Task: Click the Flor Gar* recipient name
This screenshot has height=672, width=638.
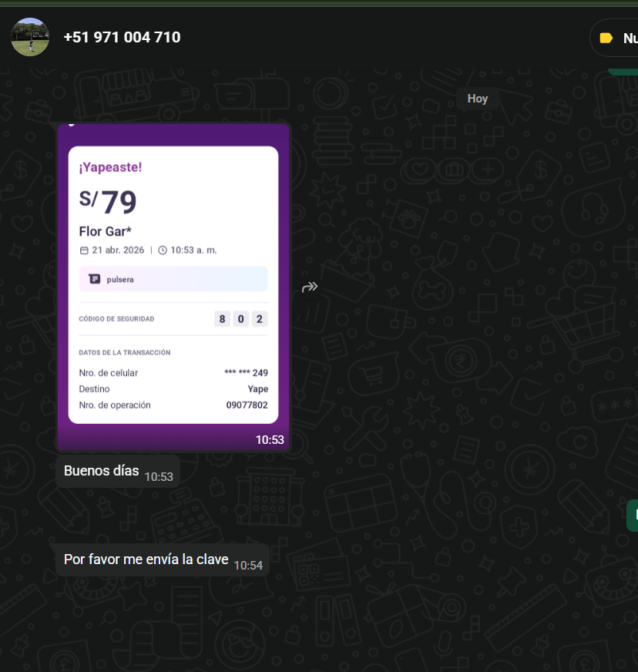Action: coord(105,231)
